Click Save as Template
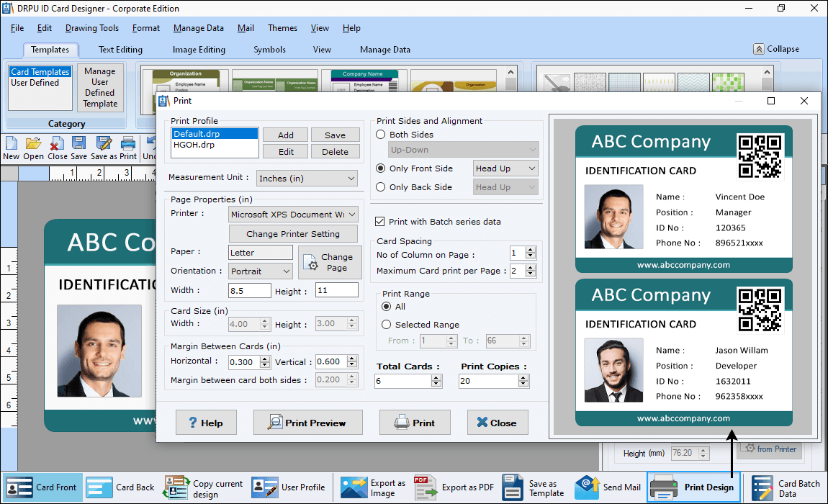The image size is (828, 504). (x=534, y=487)
